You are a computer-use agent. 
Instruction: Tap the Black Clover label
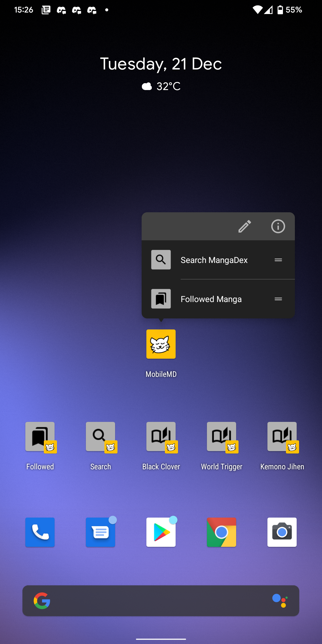pyautogui.click(x=161, y=467)
